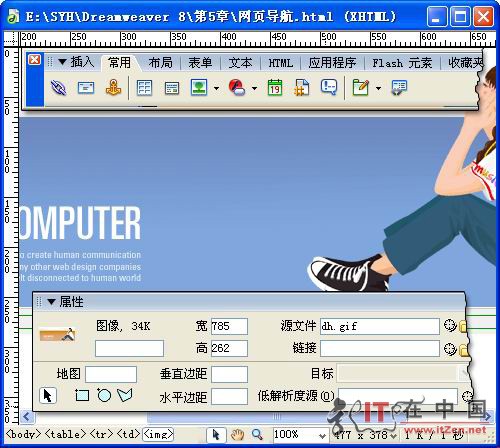The height and width of the screenshot is (448, 500).
Task: Choose the Hand tool in status bar
Action: pyautogui.click(x=237, y=435)
